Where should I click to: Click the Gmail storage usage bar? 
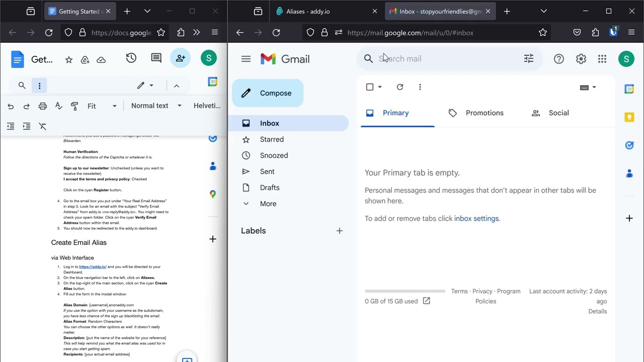coord(405,291)
